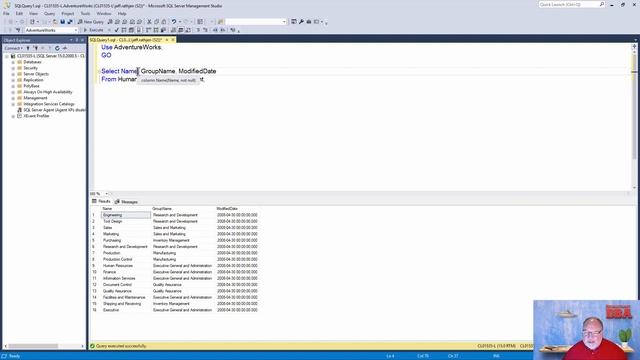Click Disconnect icon in Object Explorer
This screenshot has width=640, height=360.
36,48
